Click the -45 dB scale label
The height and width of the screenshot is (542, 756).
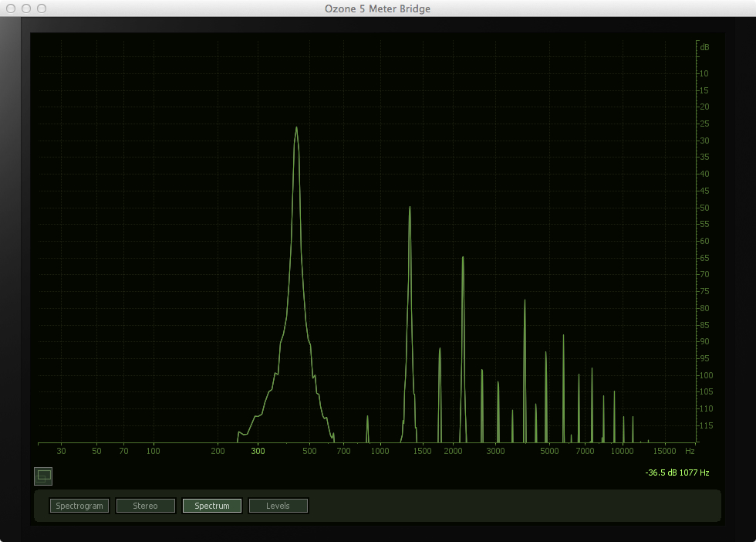pos(704,191)
